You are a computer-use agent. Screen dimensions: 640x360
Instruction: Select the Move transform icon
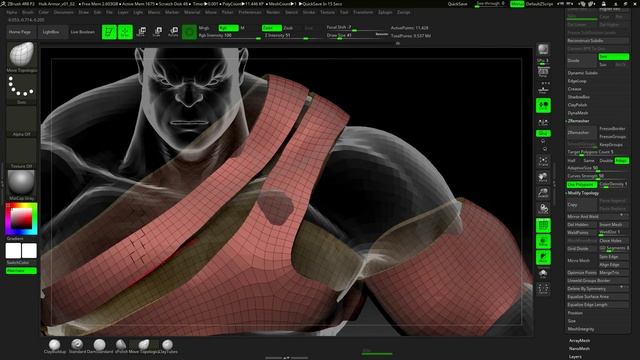point(141,32)
